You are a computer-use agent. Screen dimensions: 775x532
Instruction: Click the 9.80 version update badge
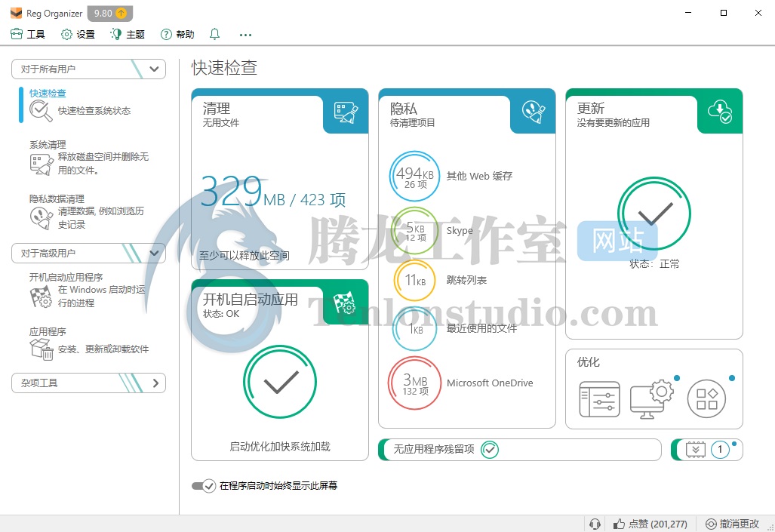pos(110,13)
